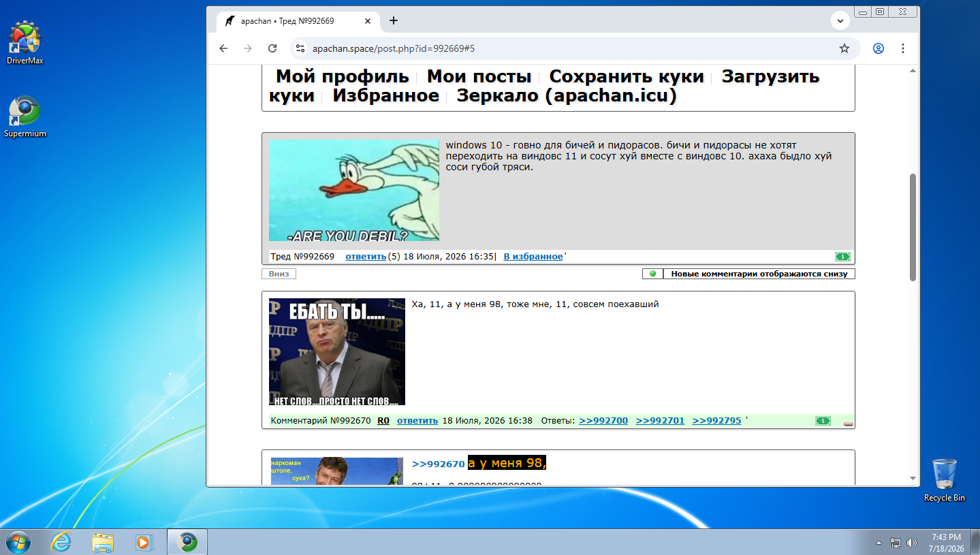Go to Мои посты
980x555 pixels.
tap(479, 76)
